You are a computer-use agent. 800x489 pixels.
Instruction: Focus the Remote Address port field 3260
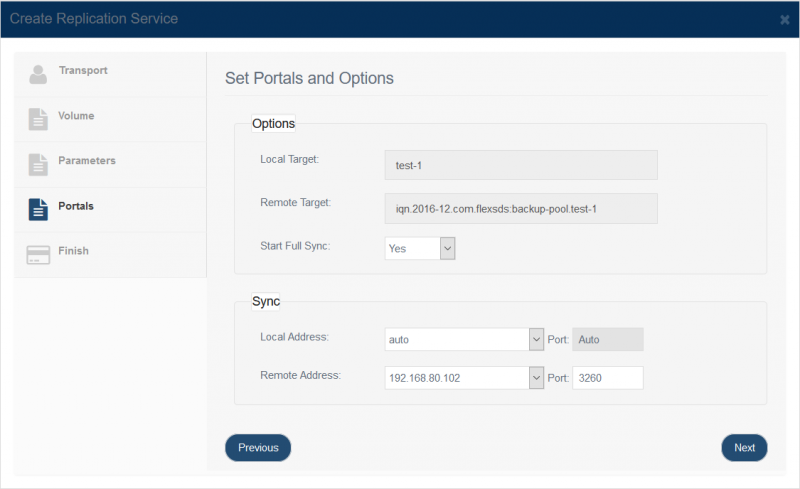click(x=608, y=378)
